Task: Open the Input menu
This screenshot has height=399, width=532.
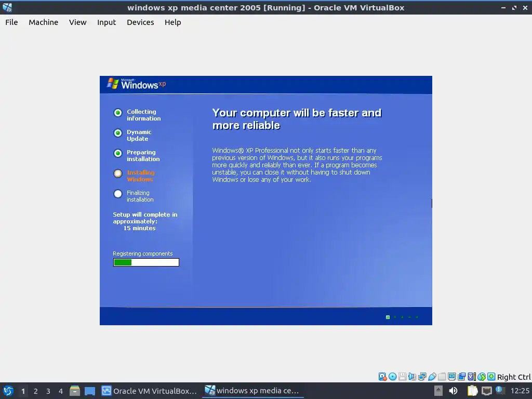Action: point(107,22)
